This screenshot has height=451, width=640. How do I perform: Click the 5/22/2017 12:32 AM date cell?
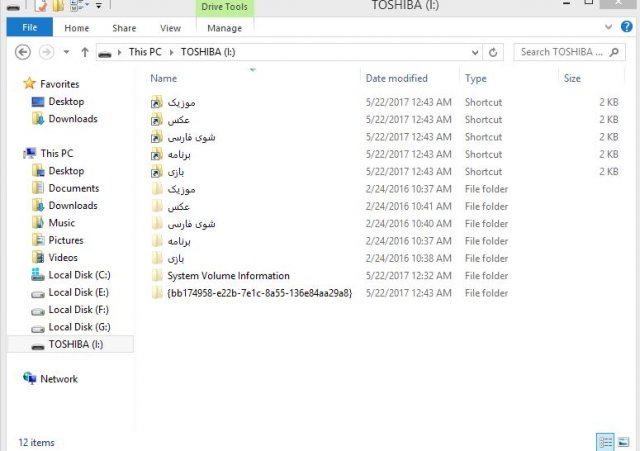409,276
